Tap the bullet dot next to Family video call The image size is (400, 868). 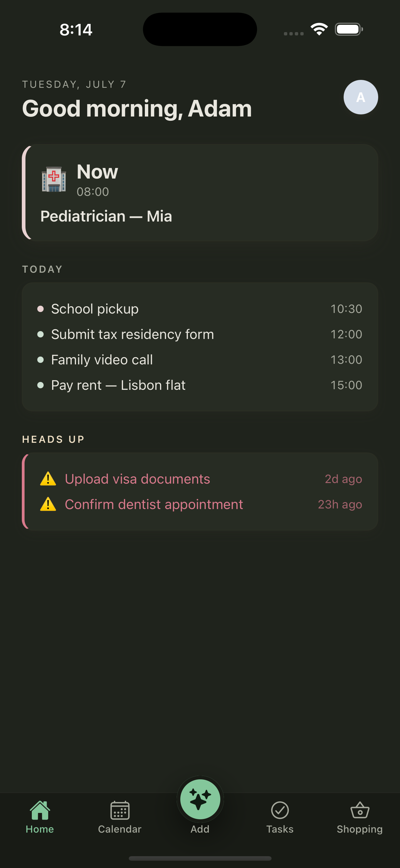[x=41, y=360]
